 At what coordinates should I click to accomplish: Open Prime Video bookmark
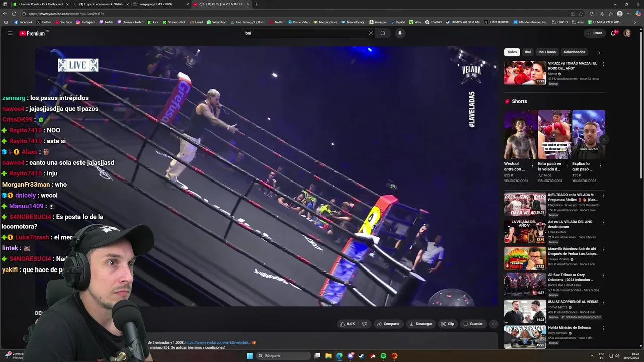[x=298, y=22]
